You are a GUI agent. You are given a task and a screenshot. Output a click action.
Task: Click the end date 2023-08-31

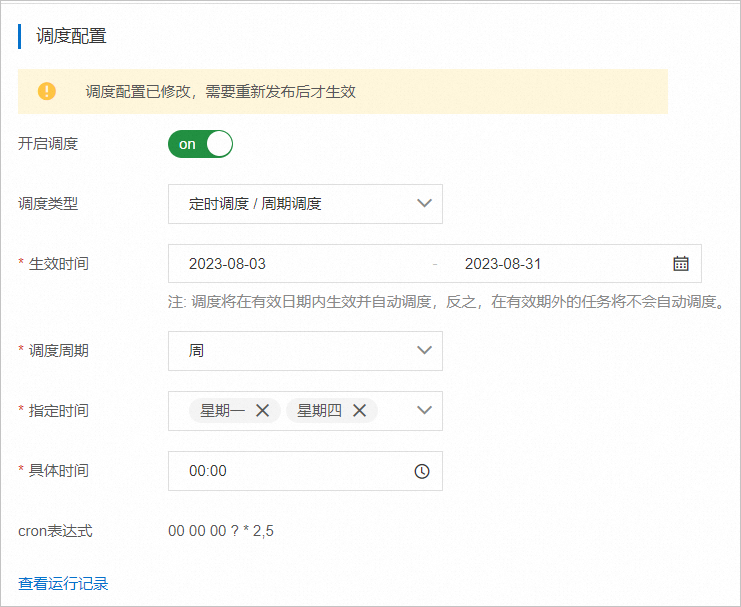click(503, 263)
